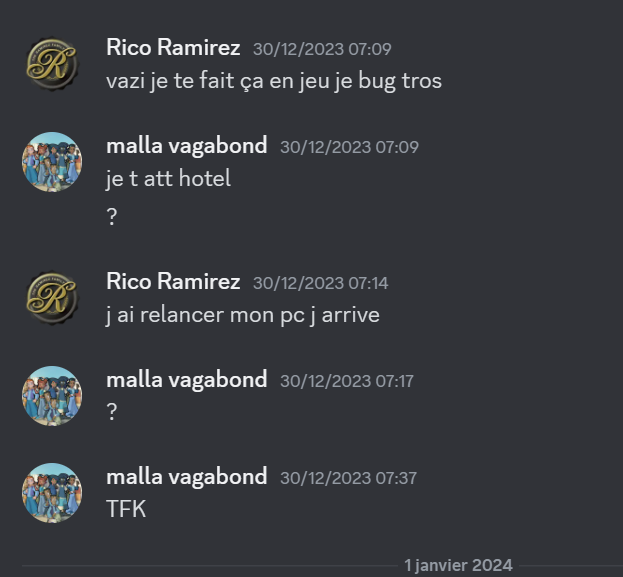Viewport: 623px width, 577px height.
Task: Click malla vagabond avatar beside 'TFK' message
Action: tap(52, 493)
